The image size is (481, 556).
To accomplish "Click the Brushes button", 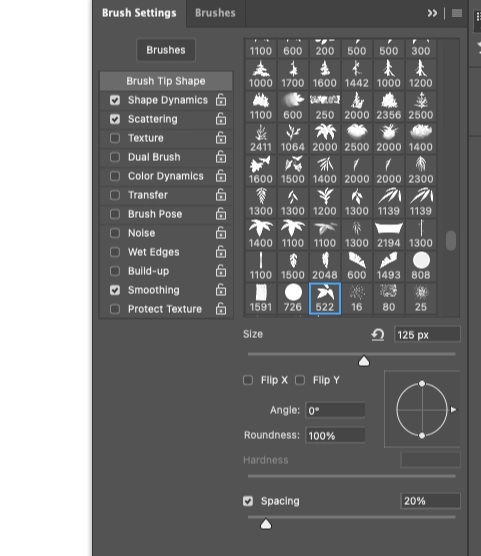I will (166, 50).
